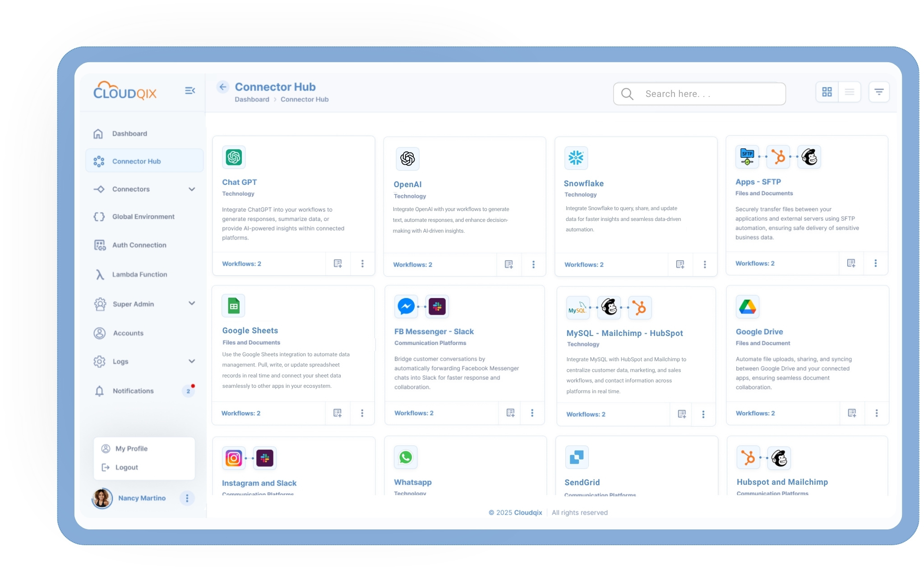
Task: Click Logout in profile popup
Action: pos(126,467)
